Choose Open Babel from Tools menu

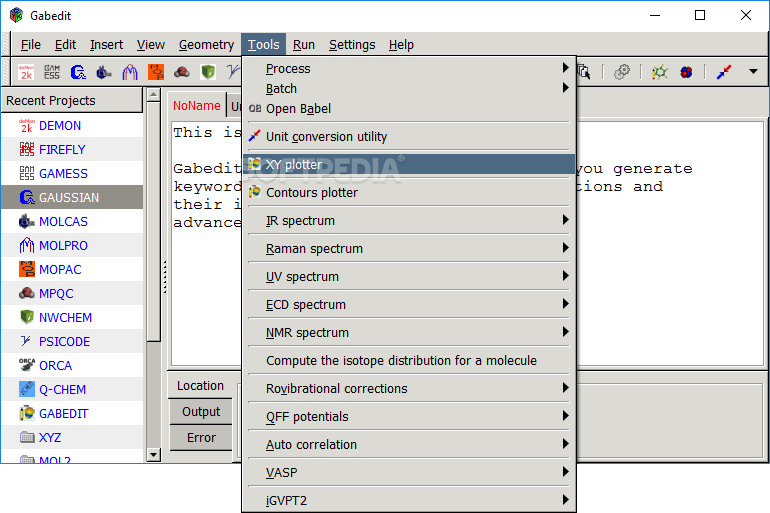pyautogui.click(x=409, y=108)
